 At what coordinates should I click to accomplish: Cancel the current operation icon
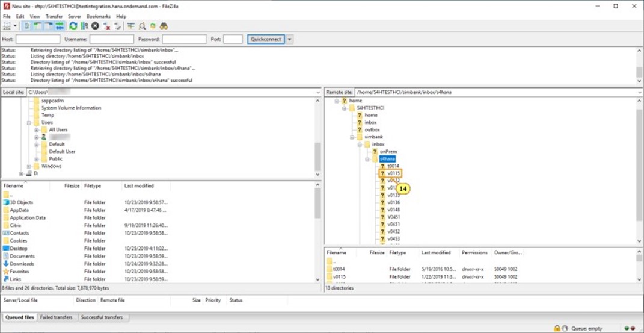tap(95, 26)
